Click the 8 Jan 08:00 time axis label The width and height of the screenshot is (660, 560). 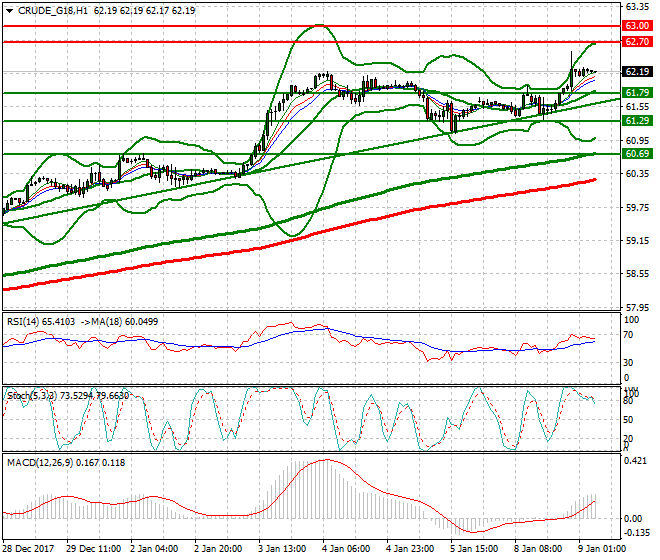click(x=538, y=549)
